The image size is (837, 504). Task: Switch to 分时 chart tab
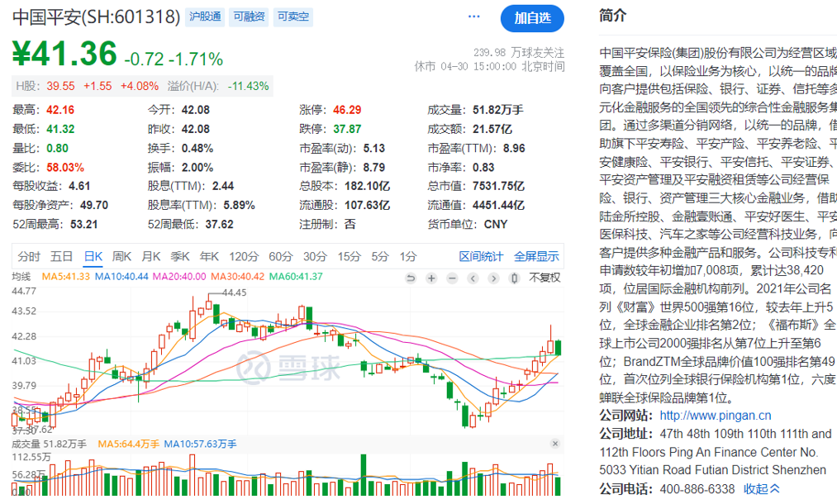[x=29, y=257]
